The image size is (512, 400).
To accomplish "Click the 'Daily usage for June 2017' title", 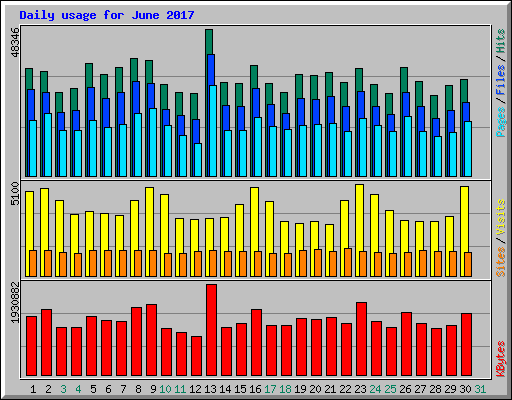I will 107,15.
